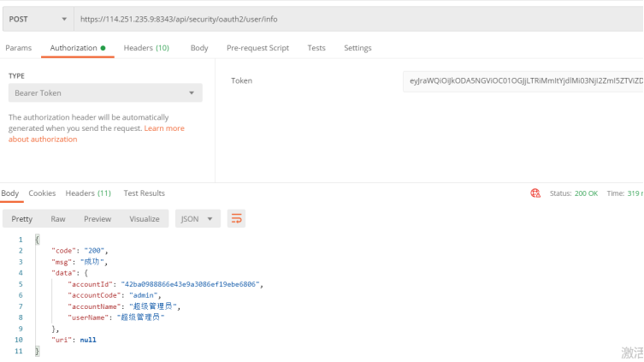Switch response view to Raw

click(58, 219)
